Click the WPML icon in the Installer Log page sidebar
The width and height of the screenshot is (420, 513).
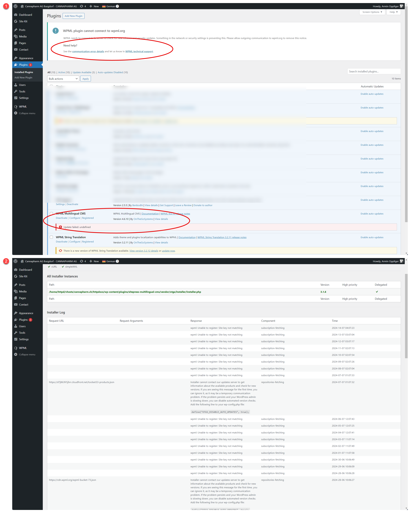[x=16, y=348]
